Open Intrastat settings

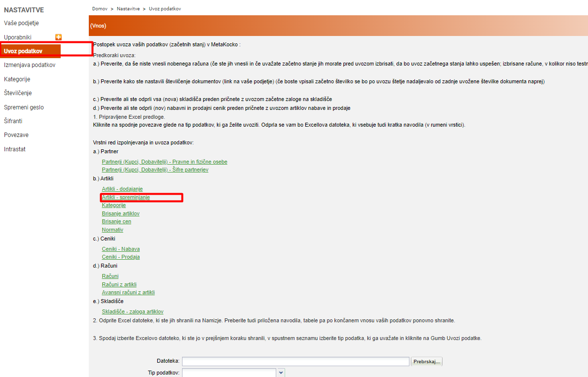(x=15, y=149)
